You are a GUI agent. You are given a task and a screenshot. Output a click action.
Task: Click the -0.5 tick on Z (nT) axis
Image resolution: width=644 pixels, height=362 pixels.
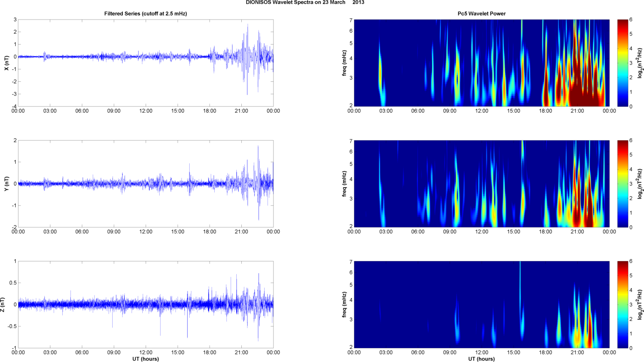(x=12, y=326)
